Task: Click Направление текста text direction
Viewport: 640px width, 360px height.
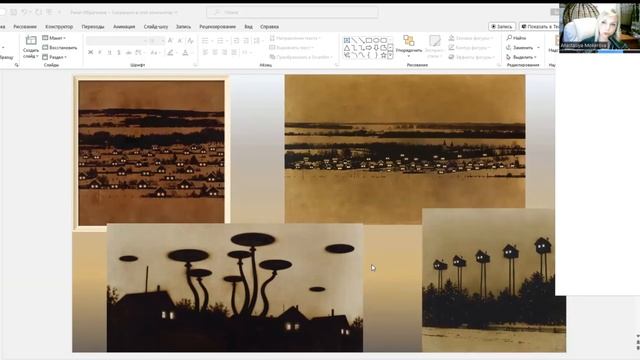Action: 295,38
